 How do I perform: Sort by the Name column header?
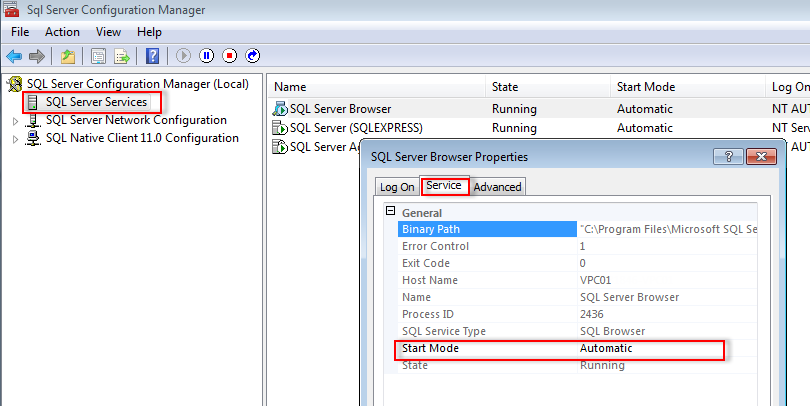[x=377, y=87]
